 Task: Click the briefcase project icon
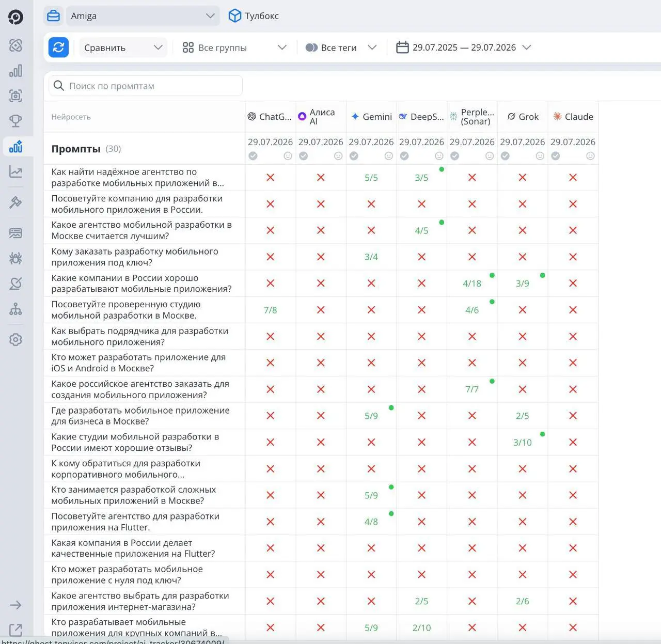53,16
